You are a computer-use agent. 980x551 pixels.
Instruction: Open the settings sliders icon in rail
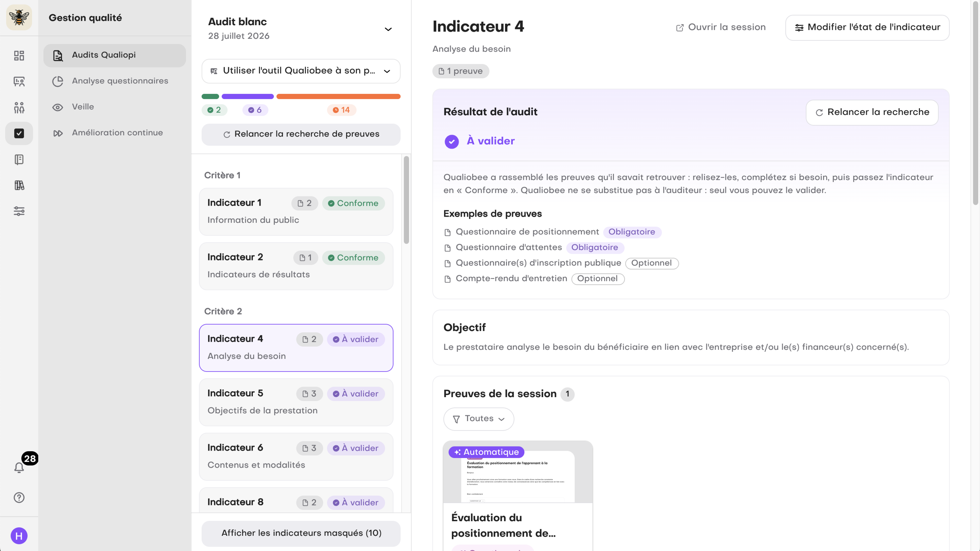[19, 211]
